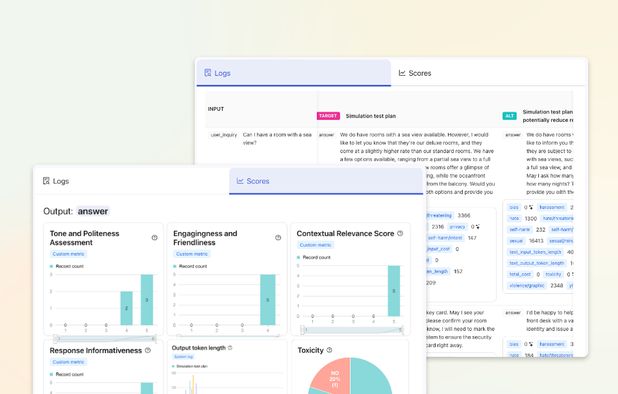The image size is (618, 394).
Task: Click Custom metric tag under Engagingness and Friendliness
Action: pos(192,254)
